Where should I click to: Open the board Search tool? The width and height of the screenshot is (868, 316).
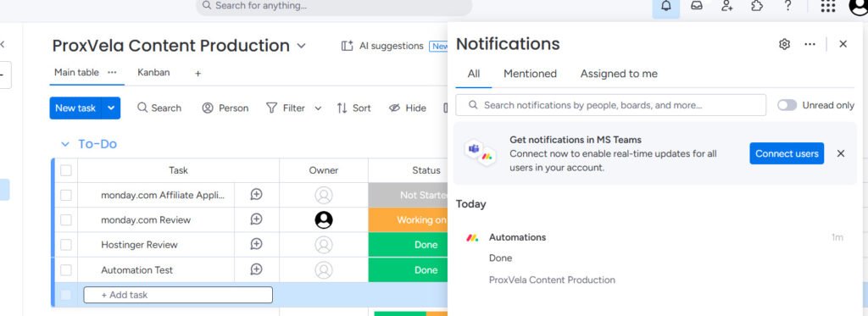(x=159, y=108)
